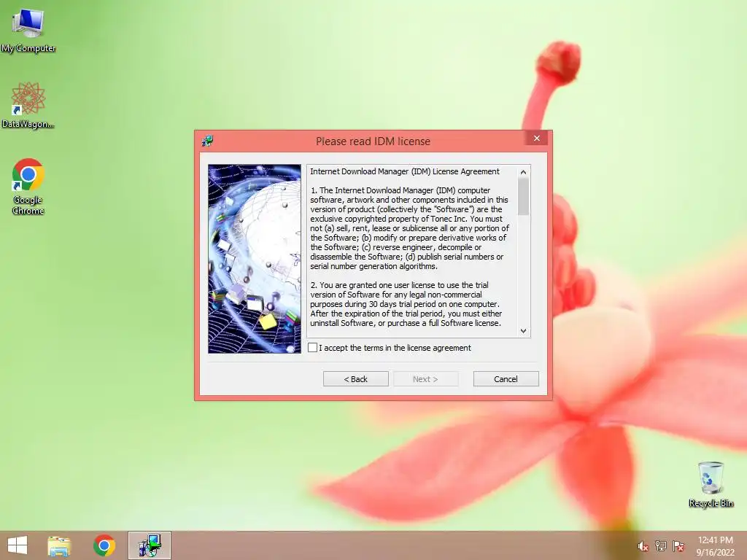Image resolution: width=747 pixels, height=560 pixels.
Task: Open the network status tray icon
Action: [x=661, y=546]
